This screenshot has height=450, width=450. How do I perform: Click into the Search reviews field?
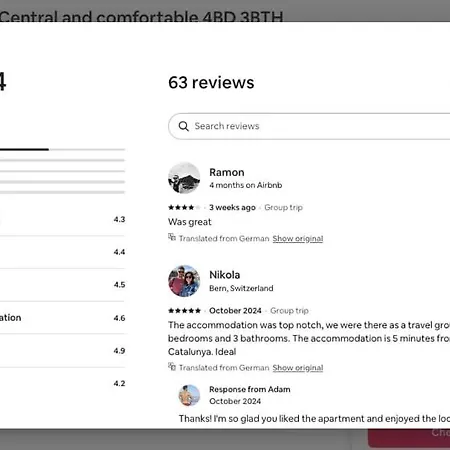tap(309, 126)
